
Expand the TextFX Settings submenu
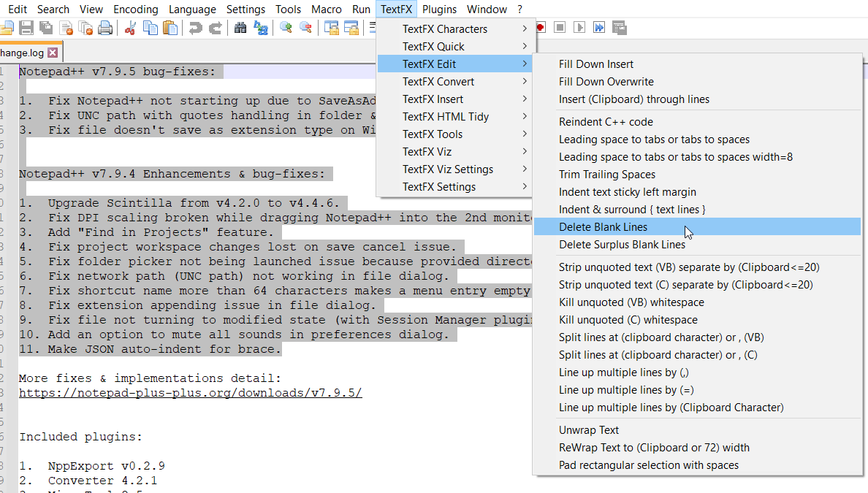(x=454, y=187)
